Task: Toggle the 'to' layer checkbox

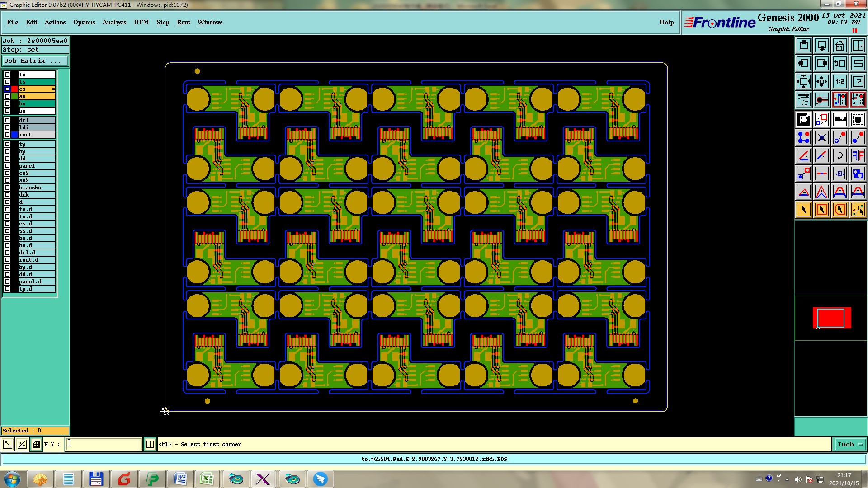Action: (x=7, y=75)
